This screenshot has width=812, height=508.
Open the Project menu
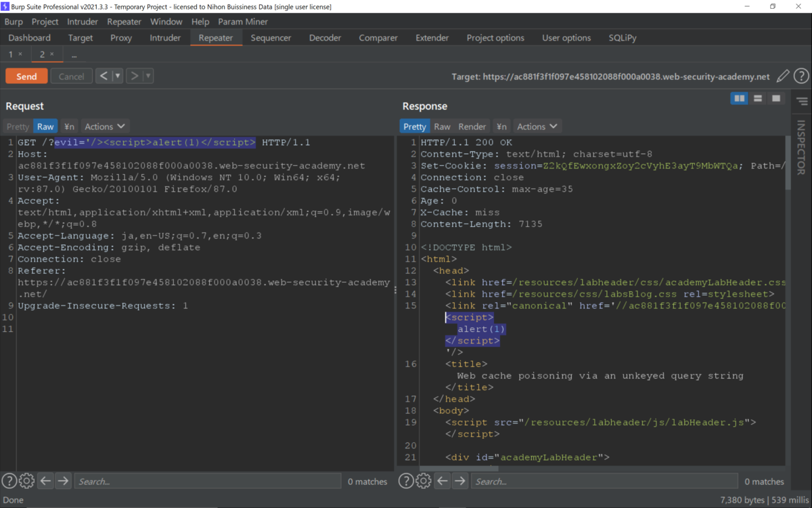pyautogui.click(x=45, y=22)
